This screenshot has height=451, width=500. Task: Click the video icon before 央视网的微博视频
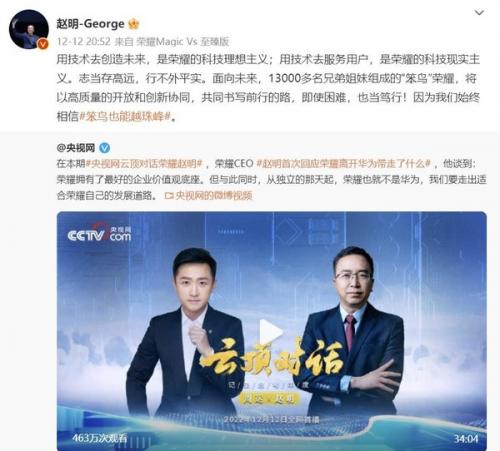click(169, 196)
